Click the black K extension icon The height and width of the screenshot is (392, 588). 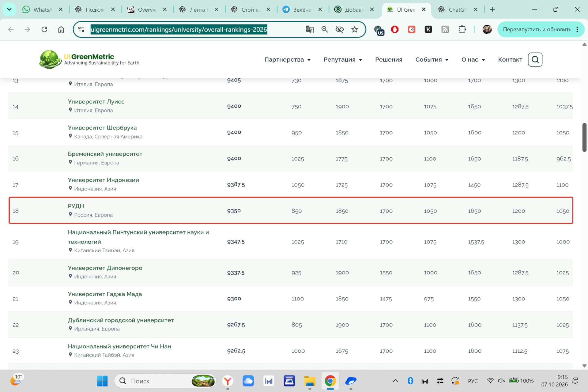428,29
